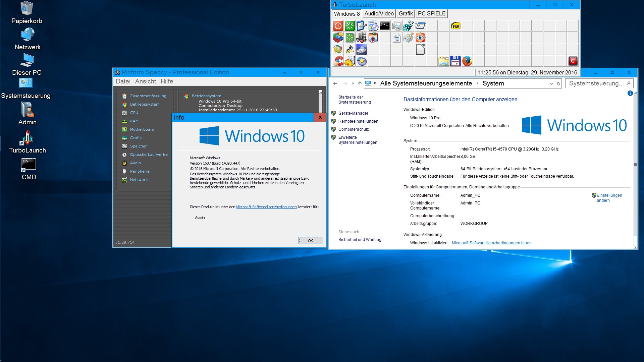Open the paint palette icon in TurboLaunch
This screenshot has height=362, width=644.
pyautogui.click(x=408, y=38)
